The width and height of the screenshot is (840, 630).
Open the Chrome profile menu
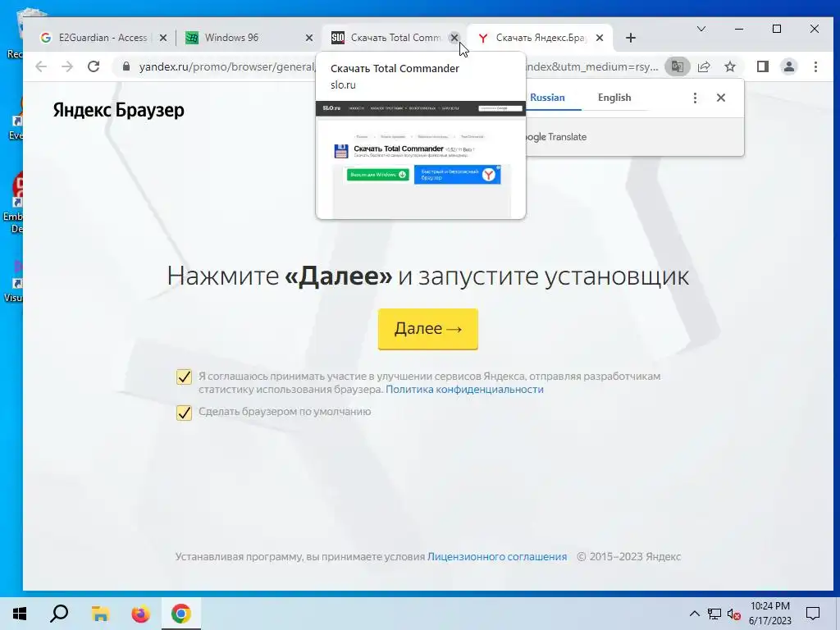(789, 66)
